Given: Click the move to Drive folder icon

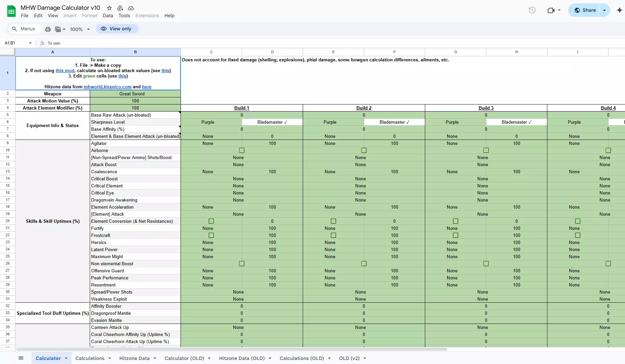Looking at the screenshot, I should pyautogui.click(x=120, y=8).
